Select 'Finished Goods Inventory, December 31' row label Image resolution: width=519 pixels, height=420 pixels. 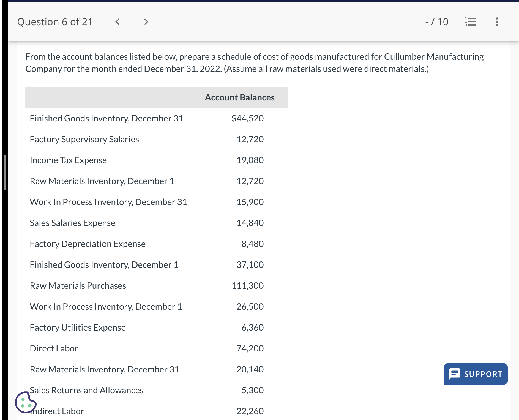coord(106,118)
